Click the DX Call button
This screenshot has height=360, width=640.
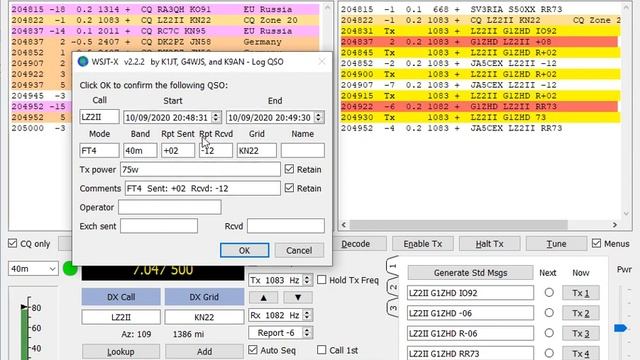tap(121, 297)
